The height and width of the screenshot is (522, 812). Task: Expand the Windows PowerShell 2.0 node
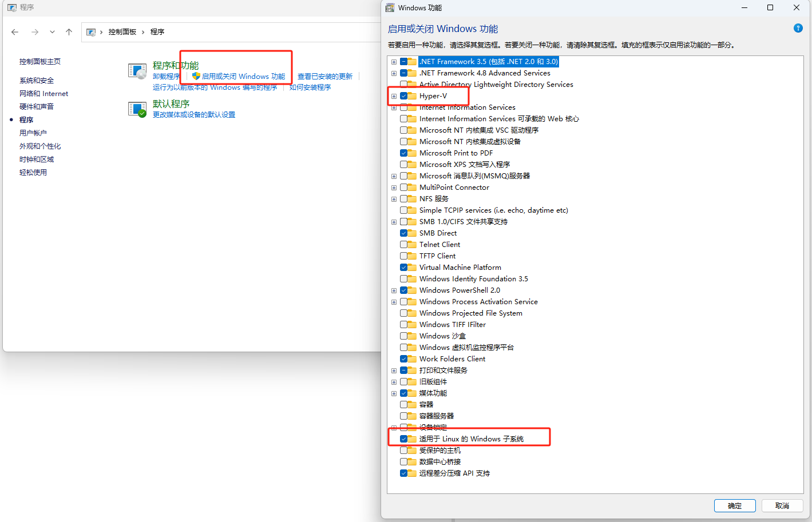coord(394,290)
